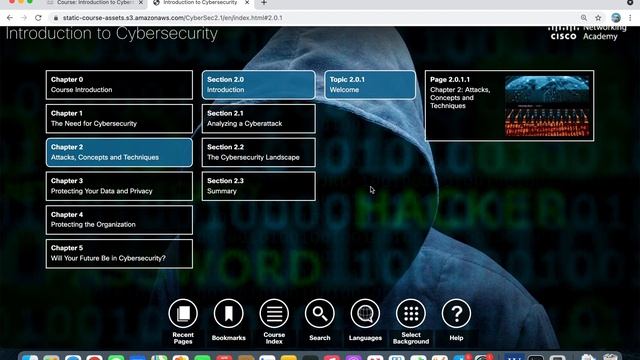This screenshot has width=640, height=360.
Task: Open Section 2.1 Analyzing a Cyberattack
Action: click(x=259, y=119)
